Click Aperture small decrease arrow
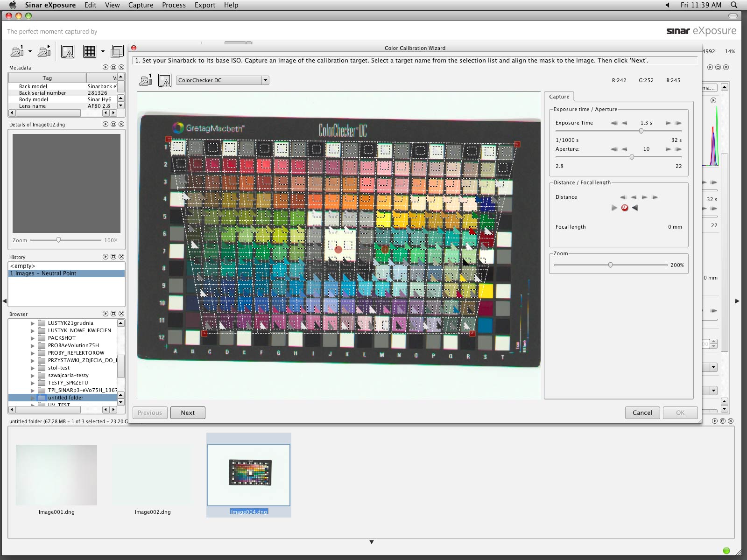The height and width of the screenshot is (560, 747). click(624, 149)
